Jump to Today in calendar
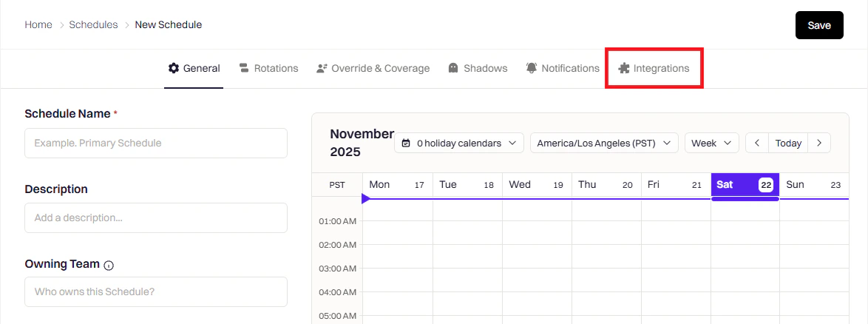This screenshot has width=868, height=324. coord(788,143)
